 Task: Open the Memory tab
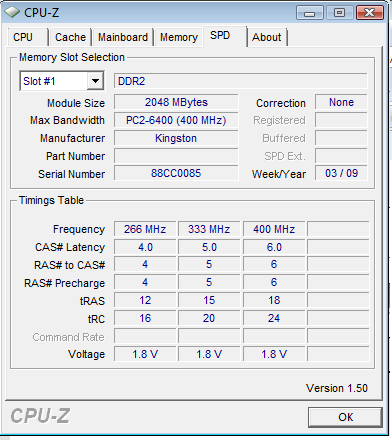(x=179, y=37)
